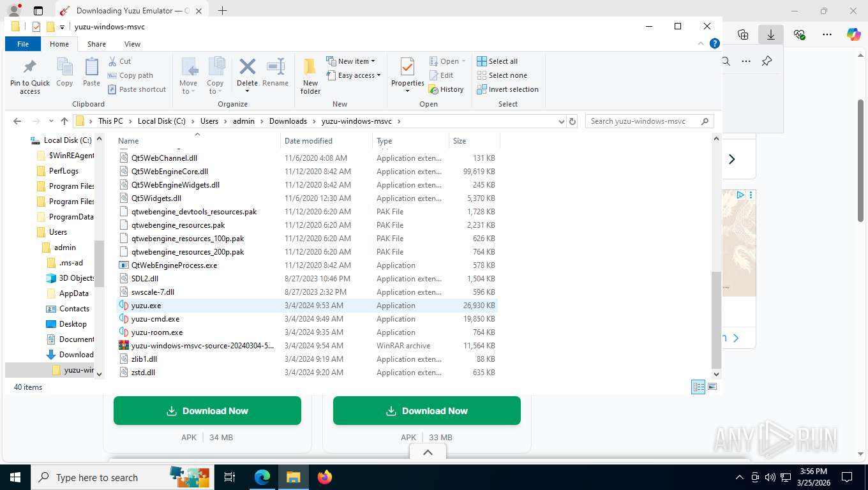Viewport: 868px width, 490px height.
Task: Sort by the Date modified column header
Action: 326,141
